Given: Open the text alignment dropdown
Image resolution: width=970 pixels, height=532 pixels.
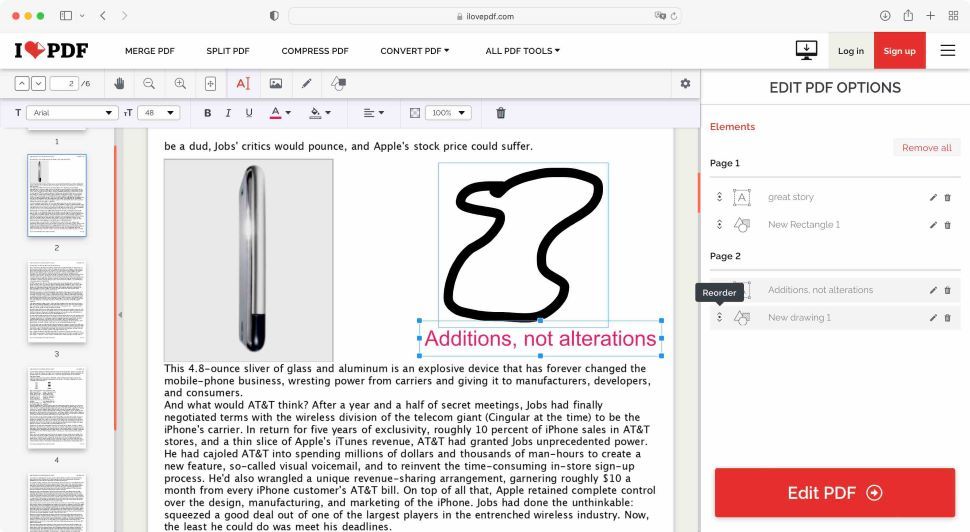Looking at the screenshot, I should coord(374,113).
